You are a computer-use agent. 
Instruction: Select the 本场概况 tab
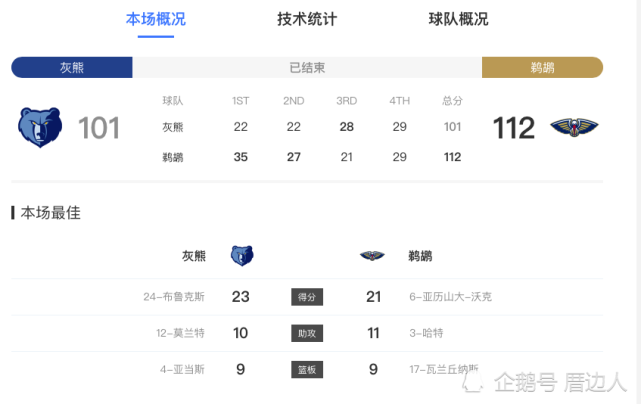(156, 19)
